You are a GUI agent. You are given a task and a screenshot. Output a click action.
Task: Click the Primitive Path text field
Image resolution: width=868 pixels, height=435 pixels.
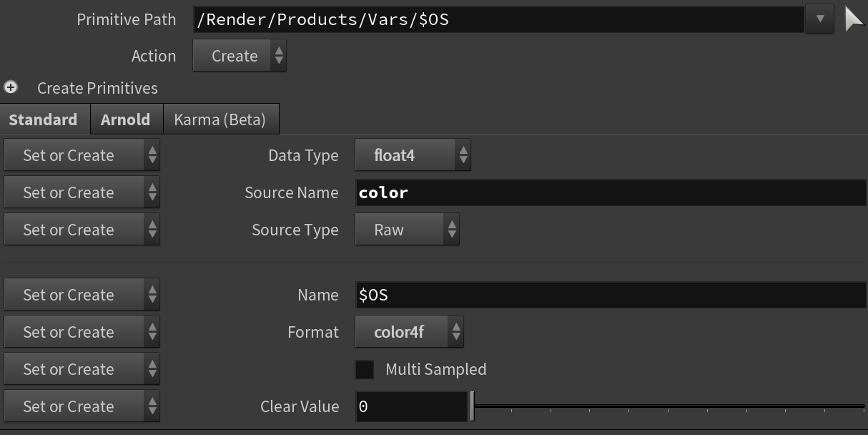click(x=498, y=19)
